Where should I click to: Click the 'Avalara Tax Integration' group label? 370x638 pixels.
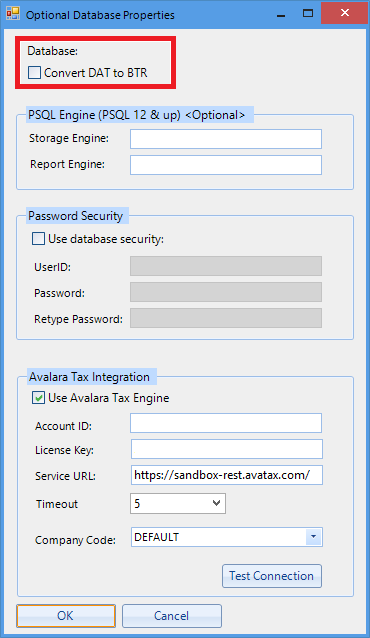point(89,377)
